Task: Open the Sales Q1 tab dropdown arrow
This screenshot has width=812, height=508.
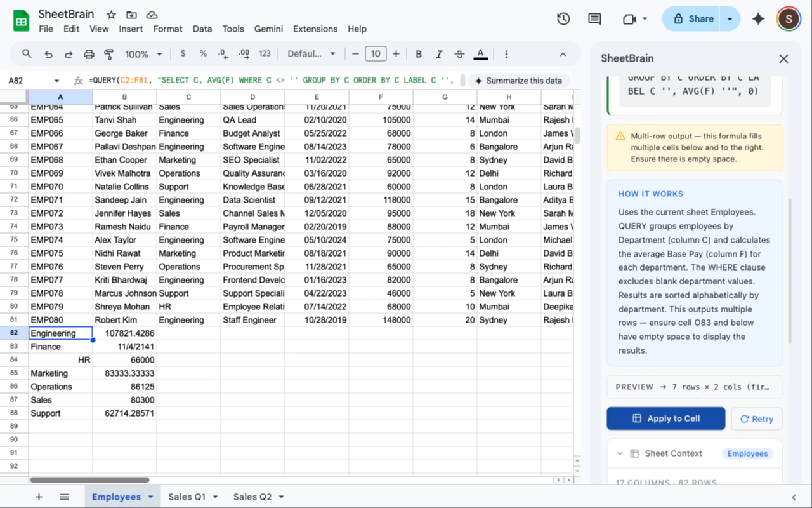Action: pos(216,497)
